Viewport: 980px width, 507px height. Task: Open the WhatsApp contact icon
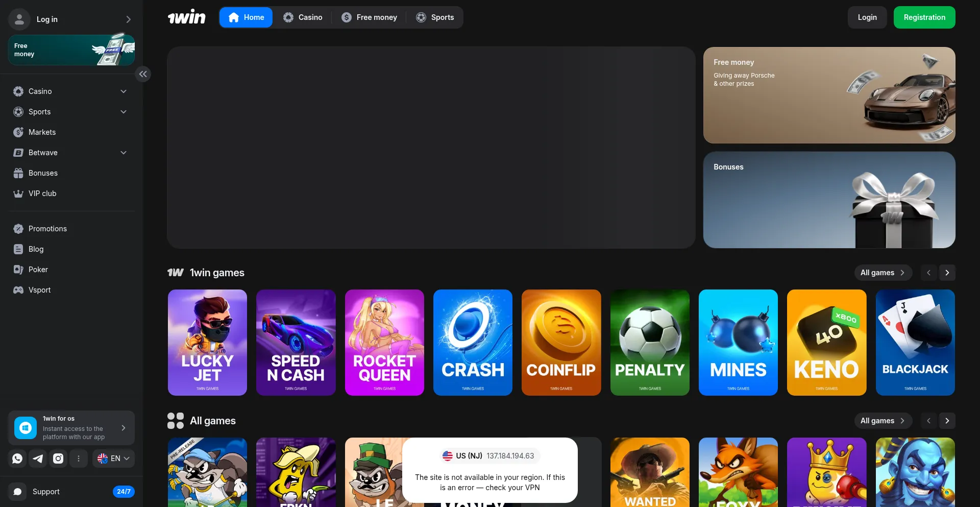pos(17,458)
